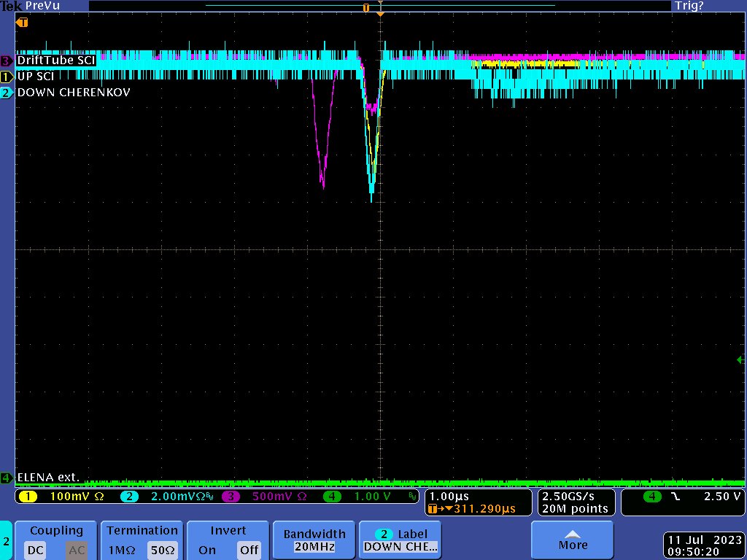Click the channel 3 magenta ground marker
Image resolution: width=747 pixels, height=560 pixels.
tap(7, 61)
